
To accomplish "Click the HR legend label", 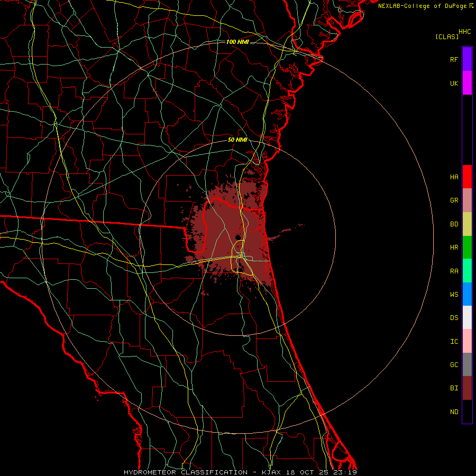I will (454, 248).
